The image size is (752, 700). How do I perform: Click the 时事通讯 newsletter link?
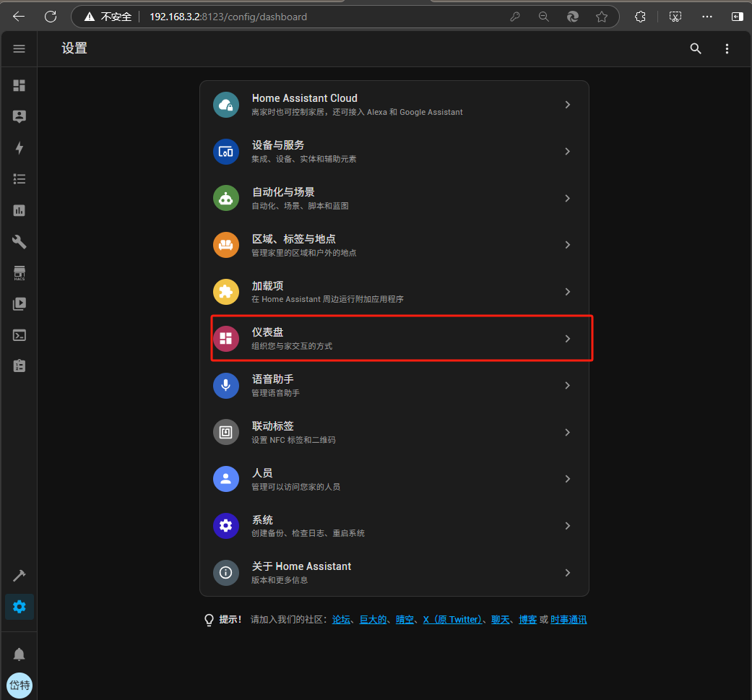(x=569, y=620)
